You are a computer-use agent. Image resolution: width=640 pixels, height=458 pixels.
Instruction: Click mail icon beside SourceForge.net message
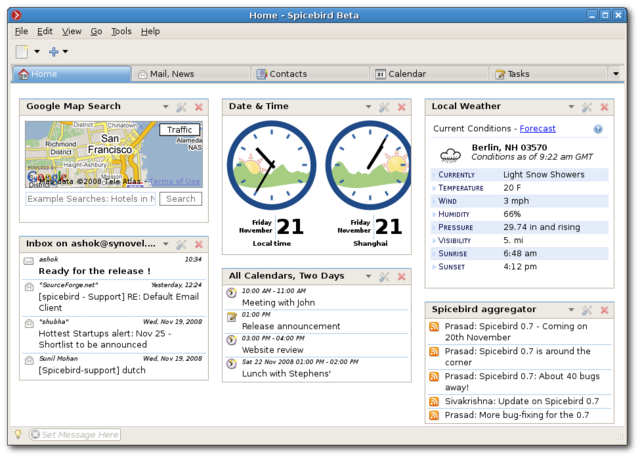point(29,287)
